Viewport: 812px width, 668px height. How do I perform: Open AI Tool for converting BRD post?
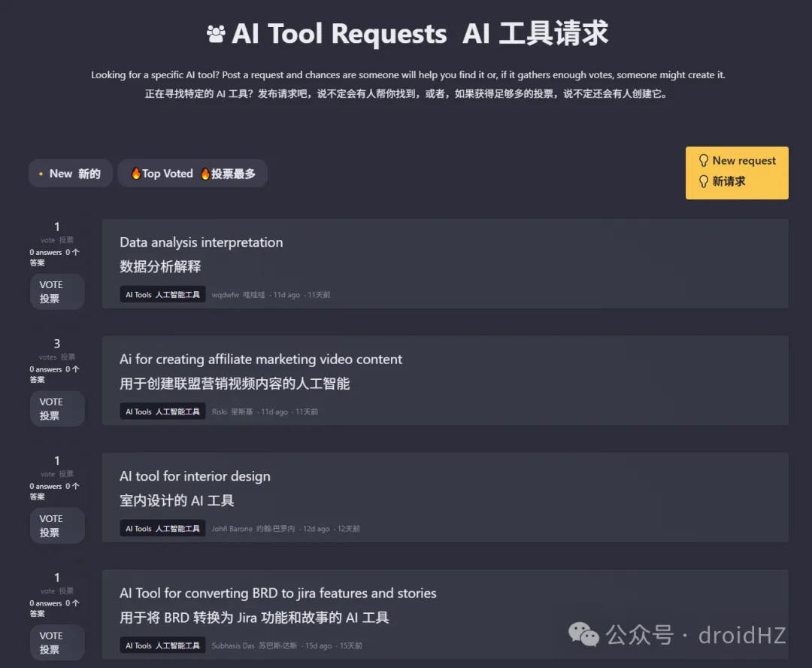click(277, 594)
